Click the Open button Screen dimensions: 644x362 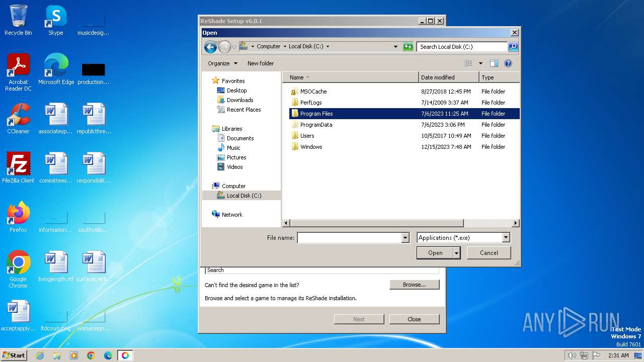[x=435, y=253]
